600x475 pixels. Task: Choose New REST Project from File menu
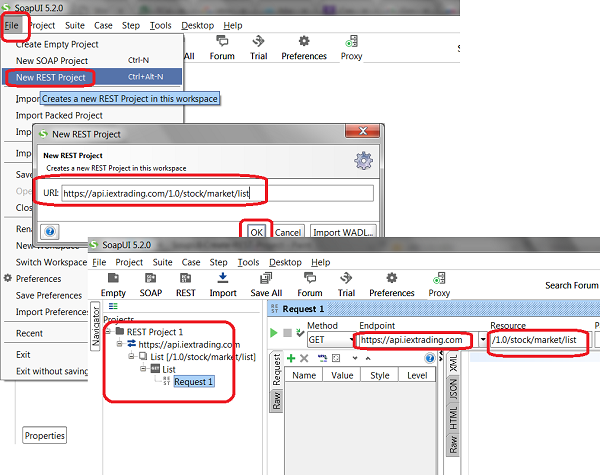(49, 77)
